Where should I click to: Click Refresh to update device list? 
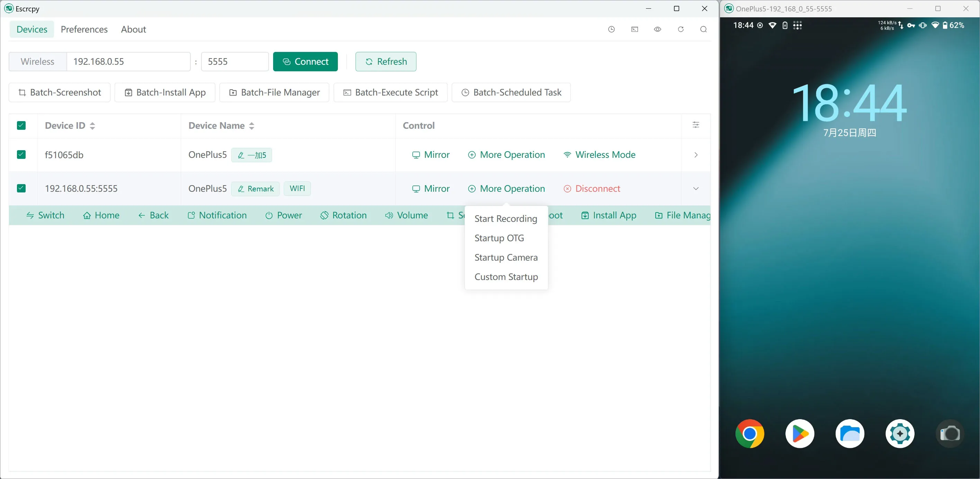(386, 61)
